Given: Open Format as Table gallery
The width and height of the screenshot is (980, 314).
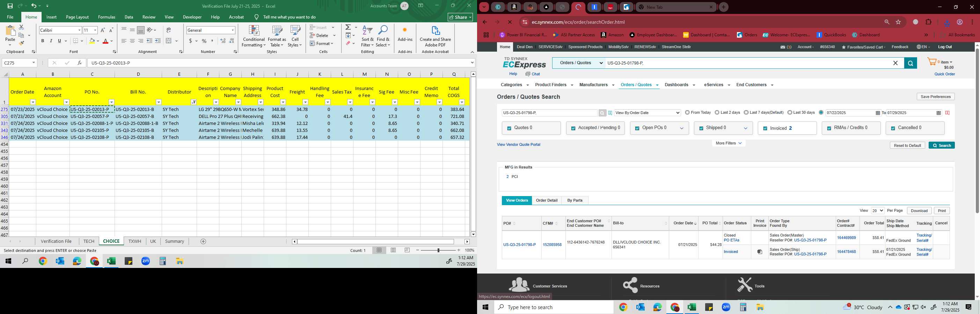Looking at the screenshot, I should click(x=277, y=36).
